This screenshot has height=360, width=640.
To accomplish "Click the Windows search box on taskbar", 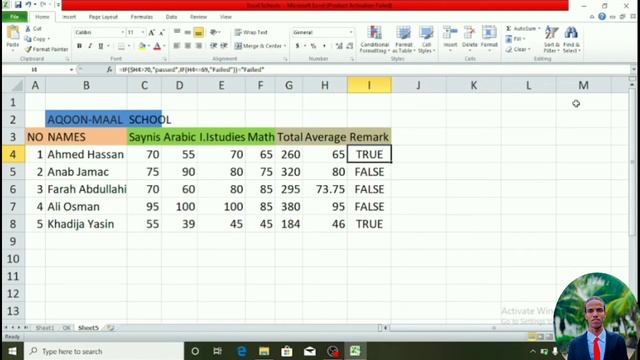I will (x=104, y=351).
